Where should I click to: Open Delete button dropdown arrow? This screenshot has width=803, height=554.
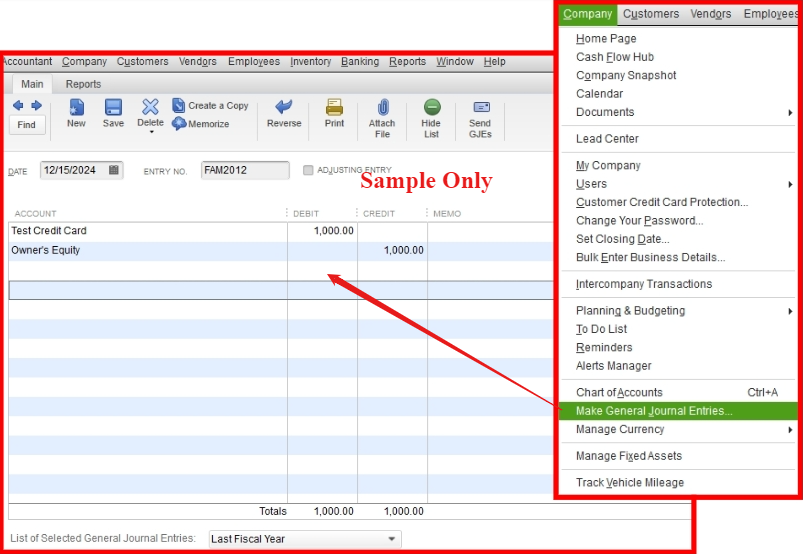(x=151, y=132)
